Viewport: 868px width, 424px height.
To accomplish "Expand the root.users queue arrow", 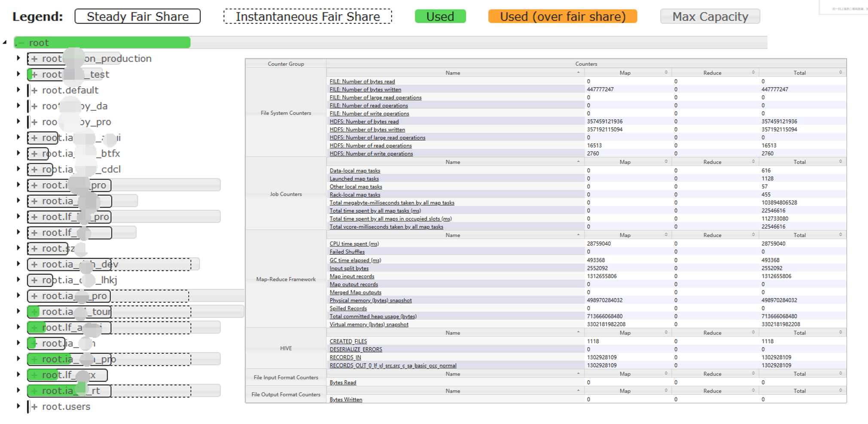I will coord(18,406).
